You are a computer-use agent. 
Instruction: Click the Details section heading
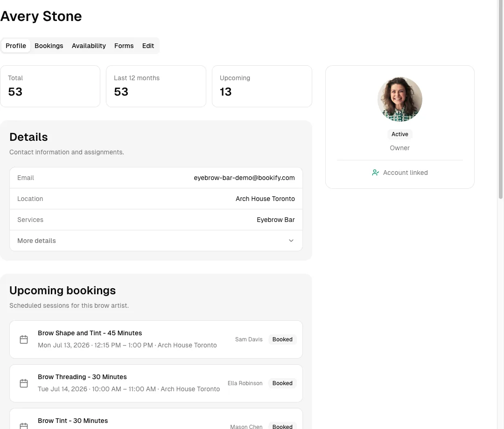point(28,137)
